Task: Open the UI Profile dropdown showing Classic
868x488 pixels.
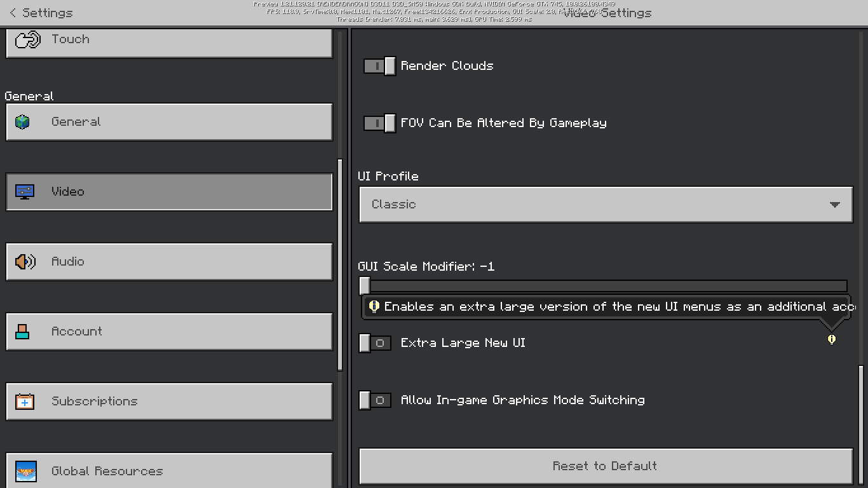Action: (x=606, y=205)
